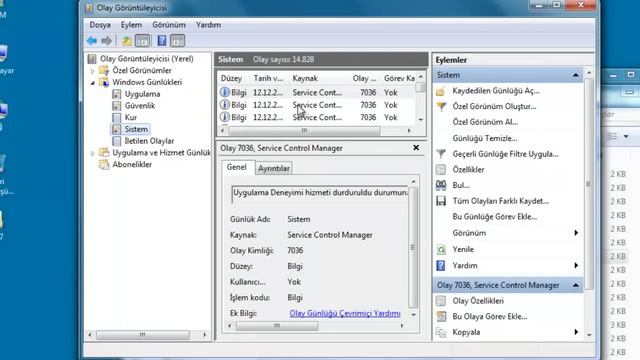The image size is (640, 360).
Task: Select the Sistem log in tree
Action: (136, 129)
